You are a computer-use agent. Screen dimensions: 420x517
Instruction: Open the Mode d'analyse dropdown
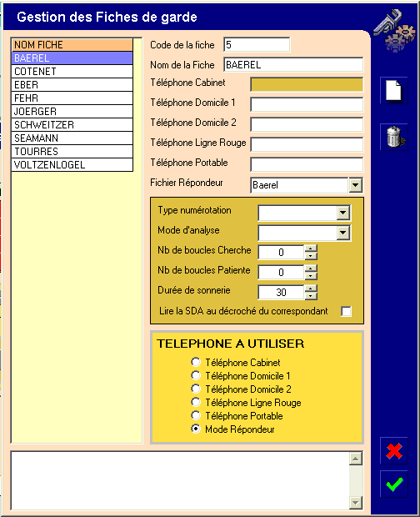[x=342, y=233]
